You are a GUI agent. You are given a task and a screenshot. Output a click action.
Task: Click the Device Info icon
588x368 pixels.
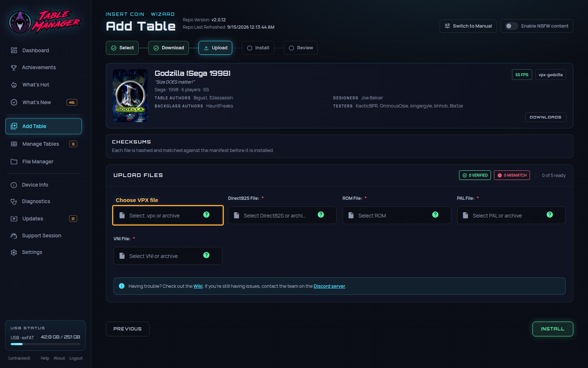pos(14,185)
